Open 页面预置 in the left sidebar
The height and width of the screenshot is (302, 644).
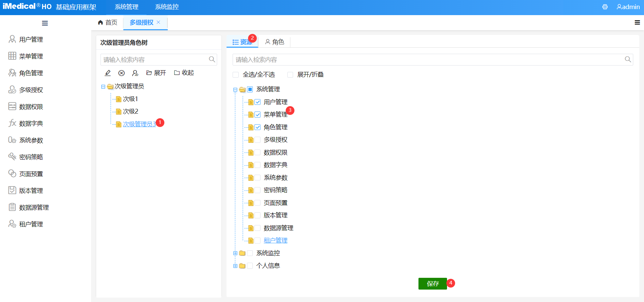[31, 174]
